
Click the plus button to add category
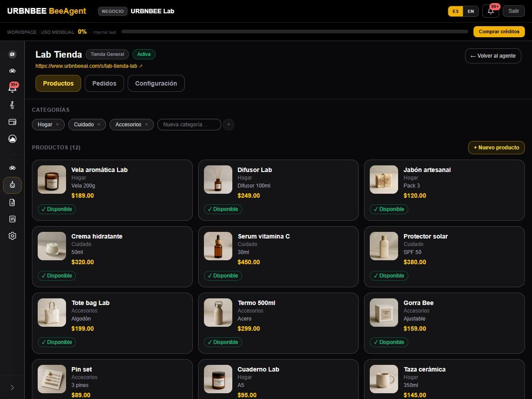pyautogui.click(x=229, y=125)
